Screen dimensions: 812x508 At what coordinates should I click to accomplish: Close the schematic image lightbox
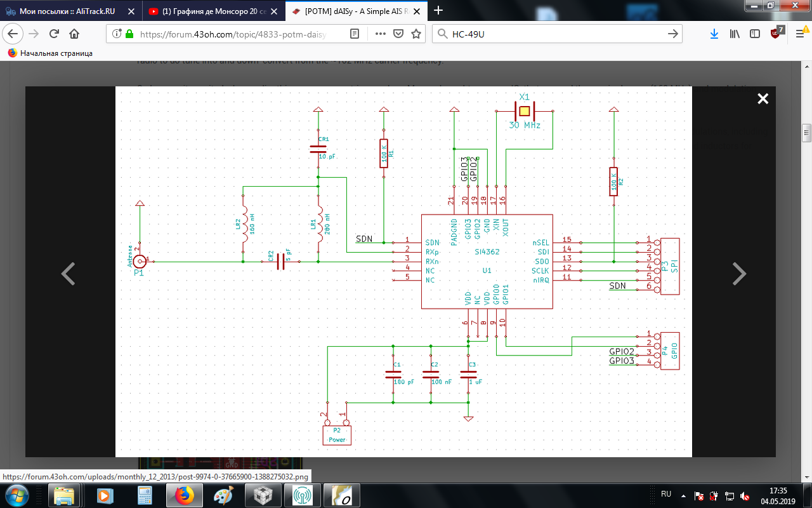click(x=763, y=98)
